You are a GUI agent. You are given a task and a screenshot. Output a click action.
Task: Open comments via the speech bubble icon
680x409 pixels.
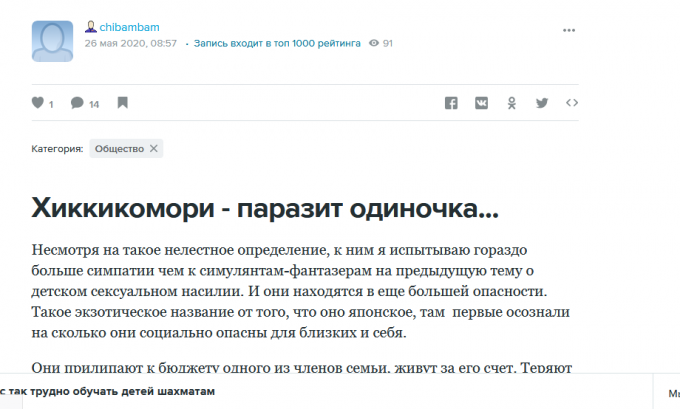77,102
